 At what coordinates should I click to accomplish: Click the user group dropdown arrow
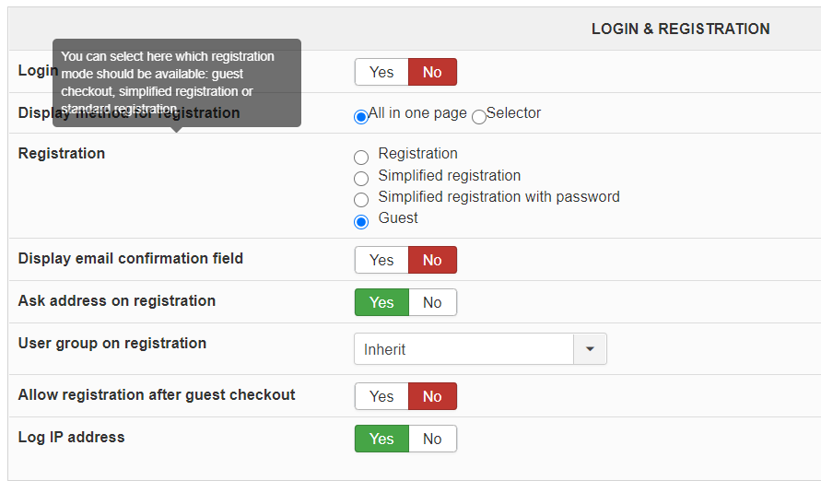pos(590,349)
